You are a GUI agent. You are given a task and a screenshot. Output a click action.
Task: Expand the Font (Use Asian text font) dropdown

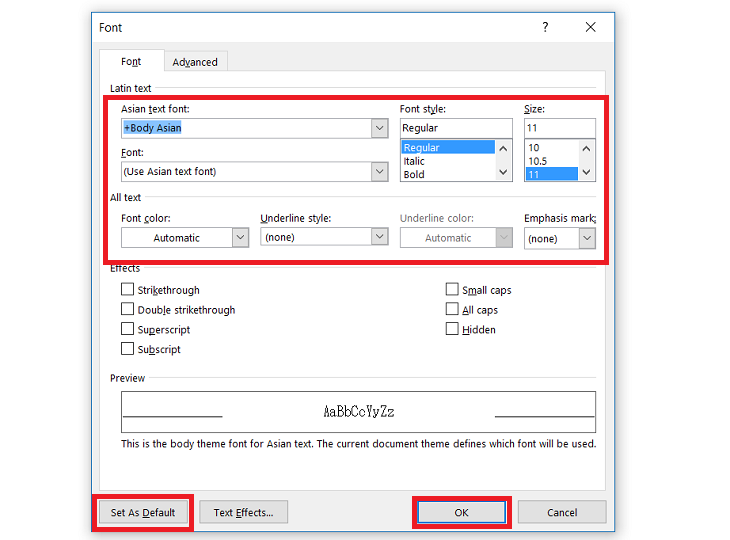point(379,171)
